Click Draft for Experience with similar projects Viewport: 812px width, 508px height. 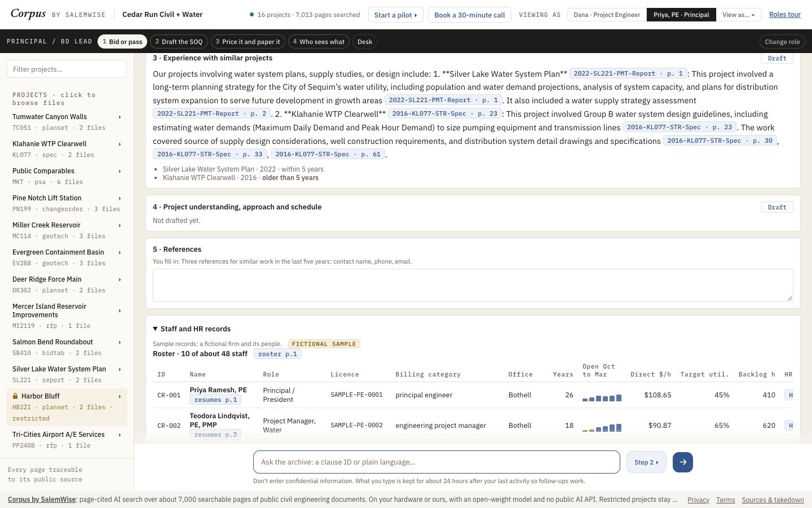pos(777,58)
